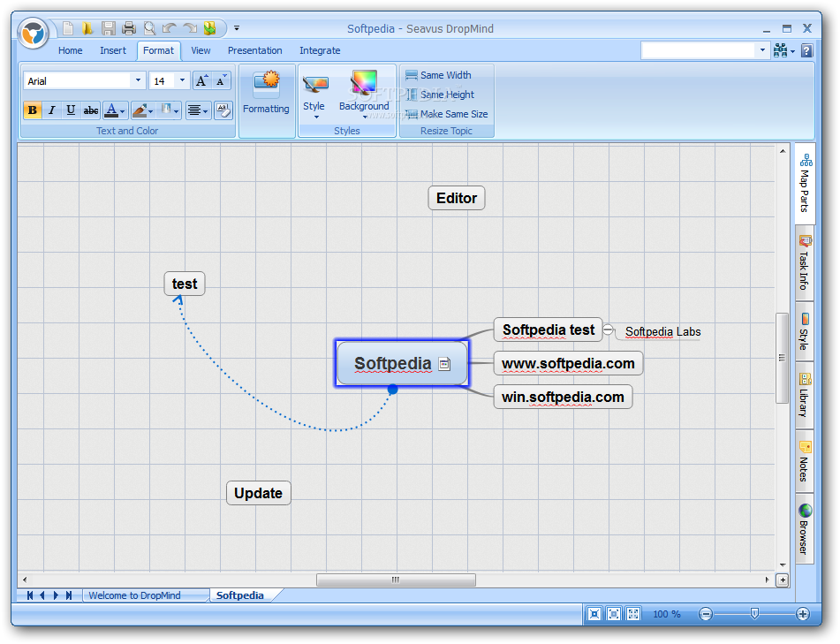Apply Same Height to topics
The height and width of the screenshot is (644, 840).
(x=440, y=95)
